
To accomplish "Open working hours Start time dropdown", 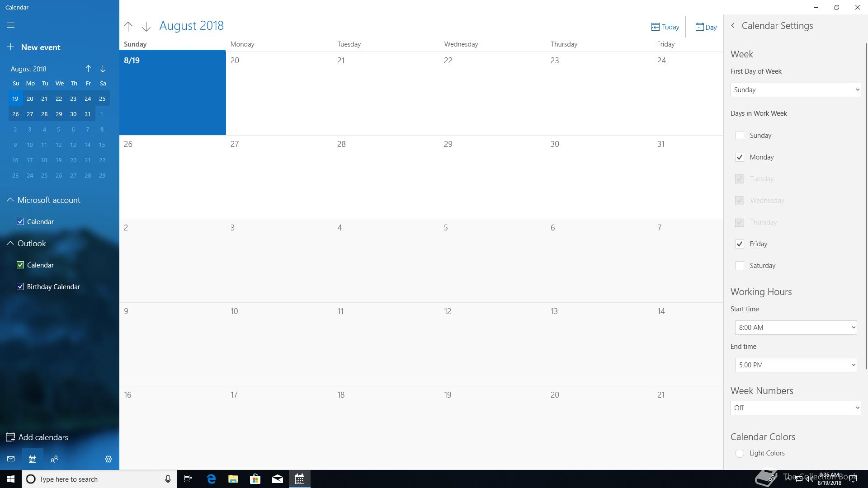I will [x=795, y=328].
